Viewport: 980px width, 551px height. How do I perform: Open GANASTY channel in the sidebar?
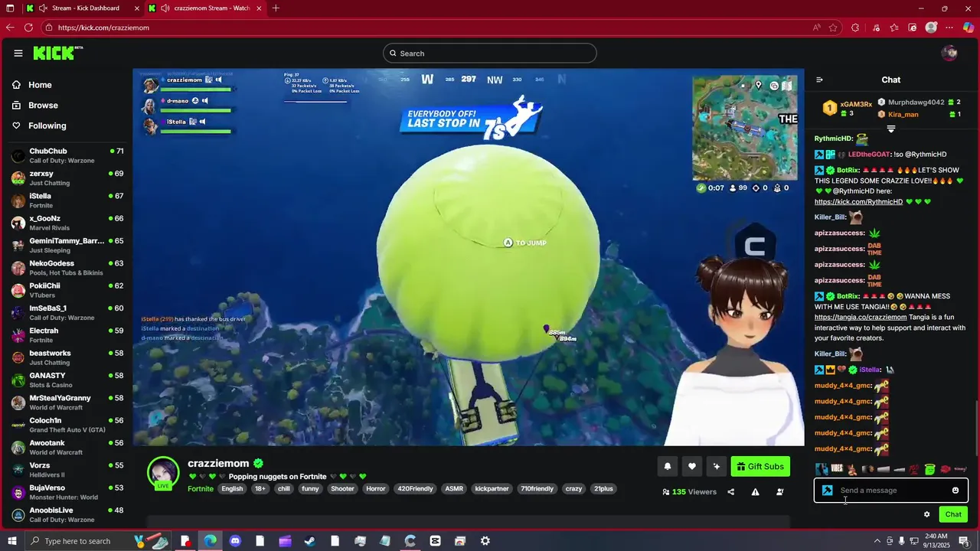click(67, 380)
